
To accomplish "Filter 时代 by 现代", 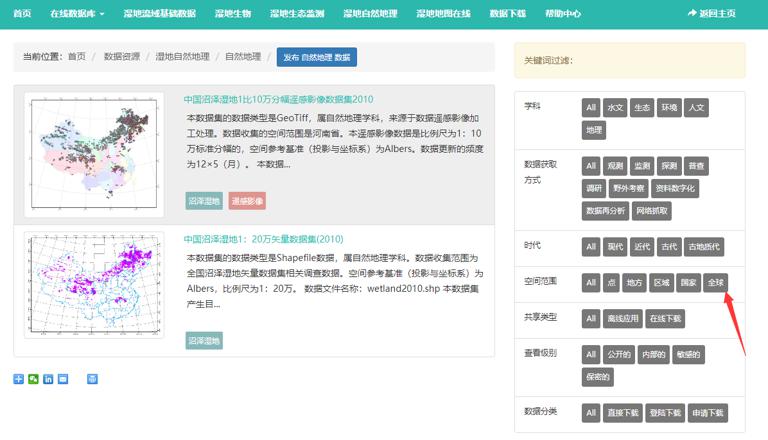I will 615,247.
